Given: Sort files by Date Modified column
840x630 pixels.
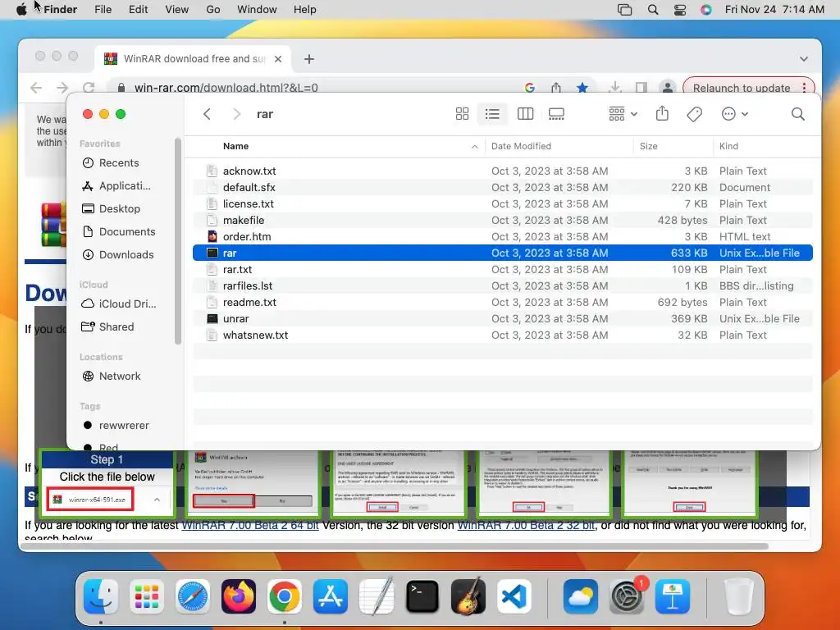Looking at the screenshot, I should coord(521,146).
